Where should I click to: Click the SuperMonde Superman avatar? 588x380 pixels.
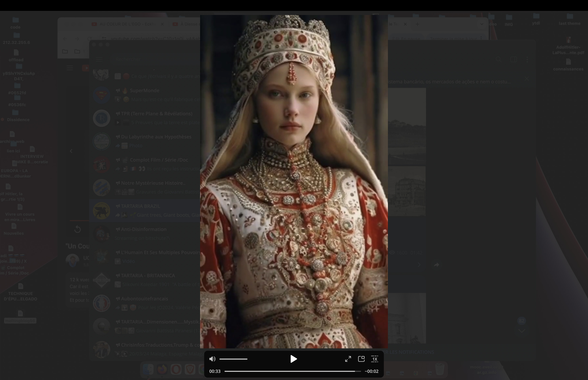(101, 95)
